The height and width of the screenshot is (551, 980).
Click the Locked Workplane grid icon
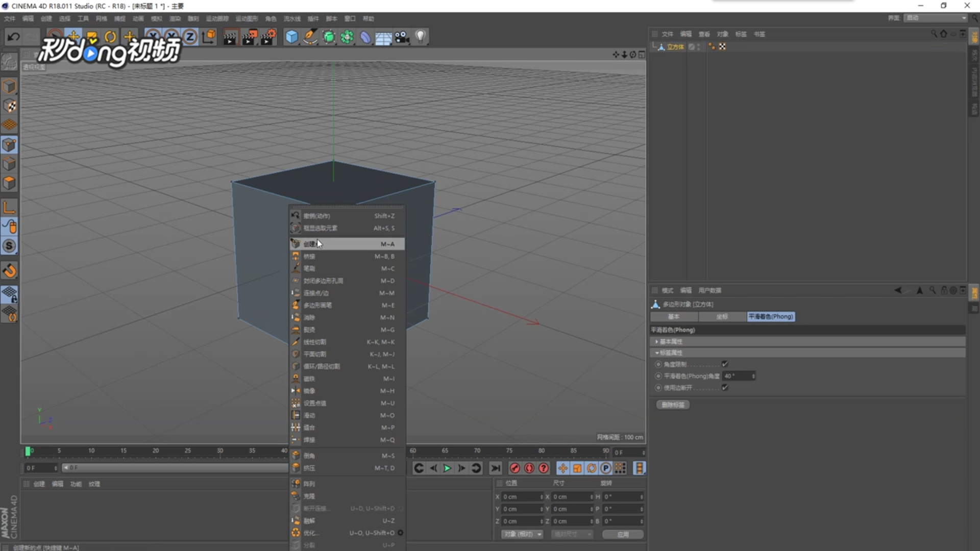coord(9,294)
